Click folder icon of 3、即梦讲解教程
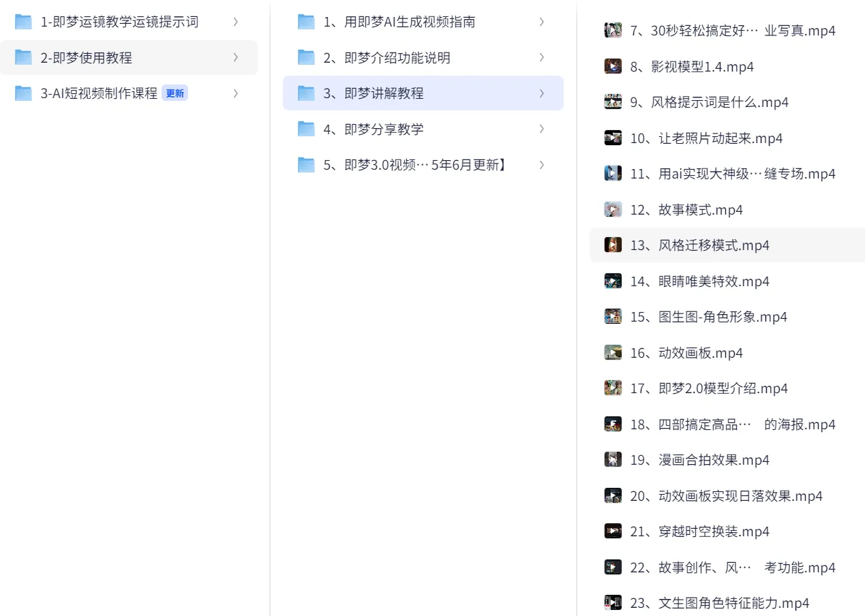The image size is (865, 616). pos(306,93)
